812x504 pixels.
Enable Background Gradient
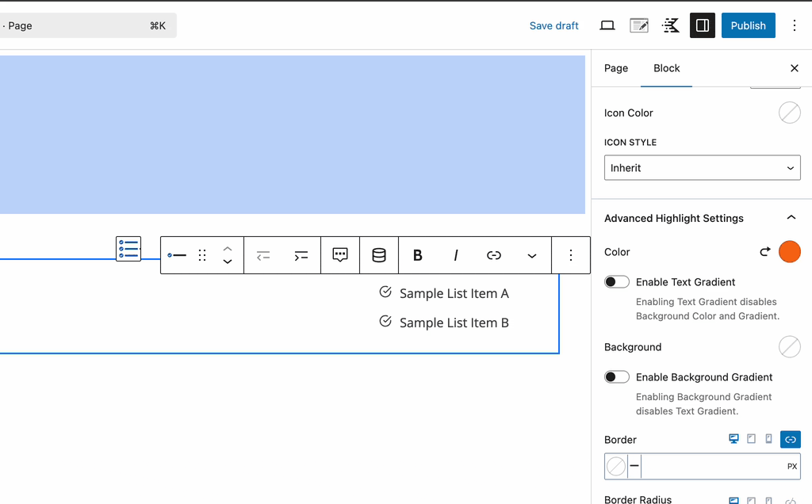tap(617, 376)
